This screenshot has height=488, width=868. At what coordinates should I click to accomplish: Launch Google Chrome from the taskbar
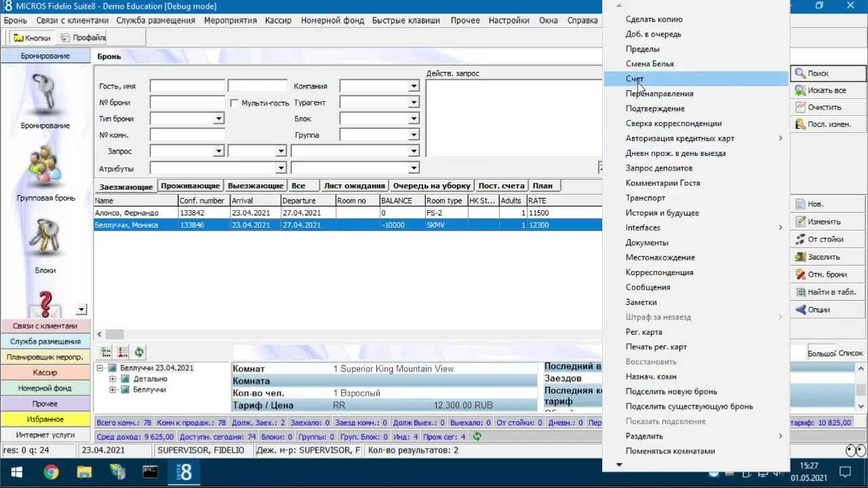click(x=52, y=472)
